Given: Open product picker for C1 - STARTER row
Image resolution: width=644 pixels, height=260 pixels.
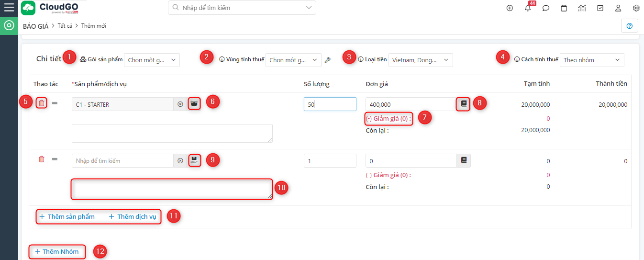Looking at the screenshot, I should tap(194, 104).
